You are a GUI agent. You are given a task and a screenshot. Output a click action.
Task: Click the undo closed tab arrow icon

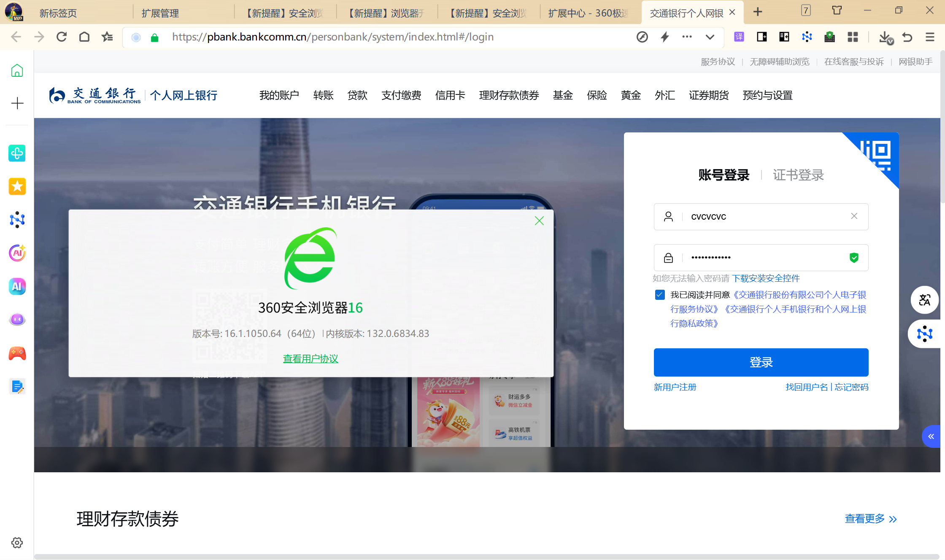(907, 37)
